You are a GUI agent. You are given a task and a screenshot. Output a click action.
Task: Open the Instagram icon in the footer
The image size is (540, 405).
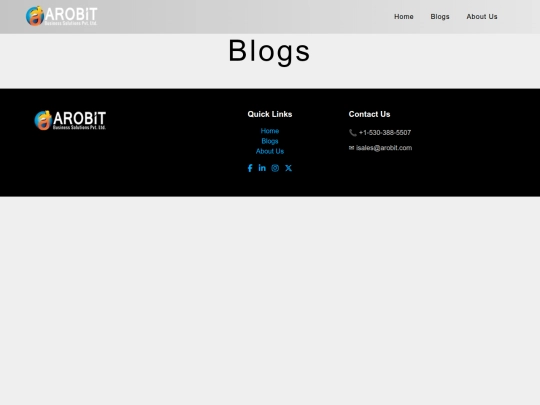click(x=275, y=168)
